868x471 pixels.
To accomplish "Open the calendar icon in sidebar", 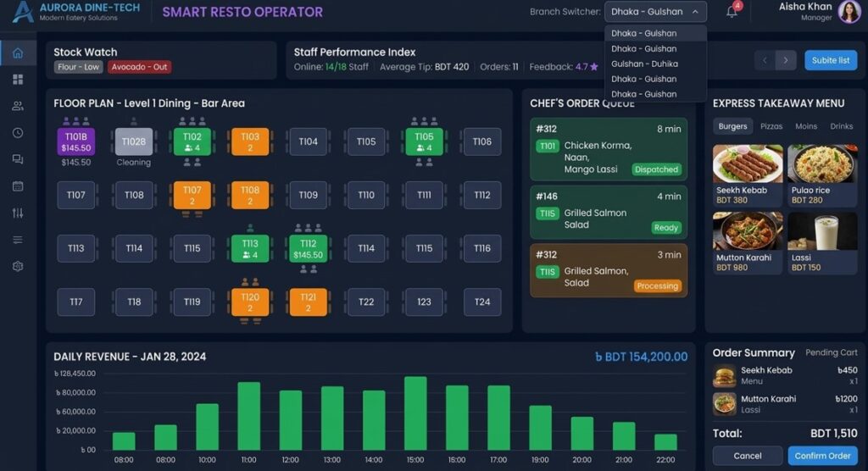I will click(18, 186).
